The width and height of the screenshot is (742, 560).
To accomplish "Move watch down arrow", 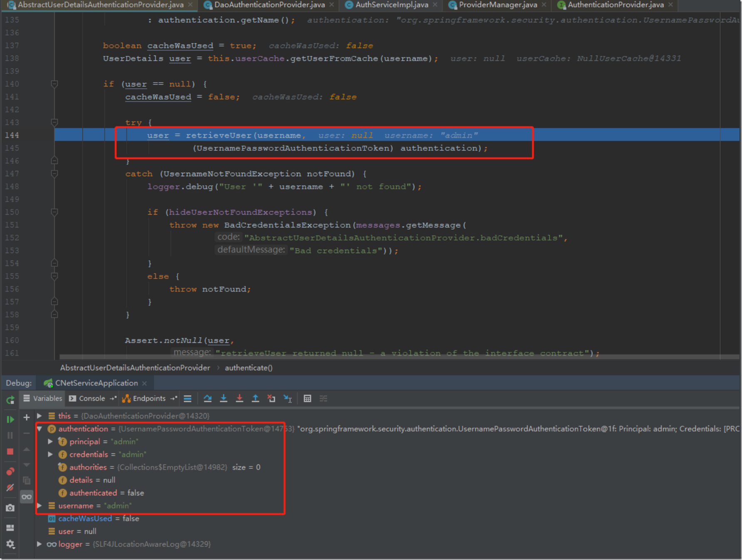I will coord(27,465).
